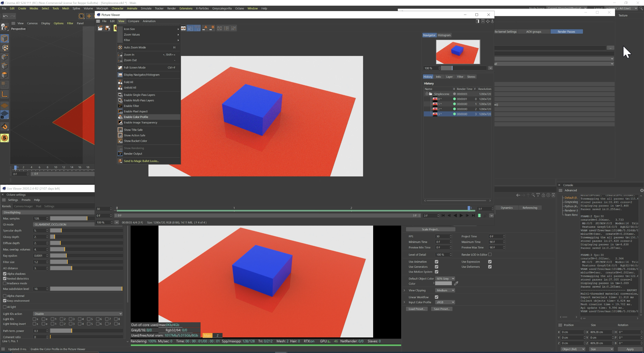This screenshot has width=644, height=353.
Task: Go to first frame in Picture Viewer
Action: click(443, 216)
